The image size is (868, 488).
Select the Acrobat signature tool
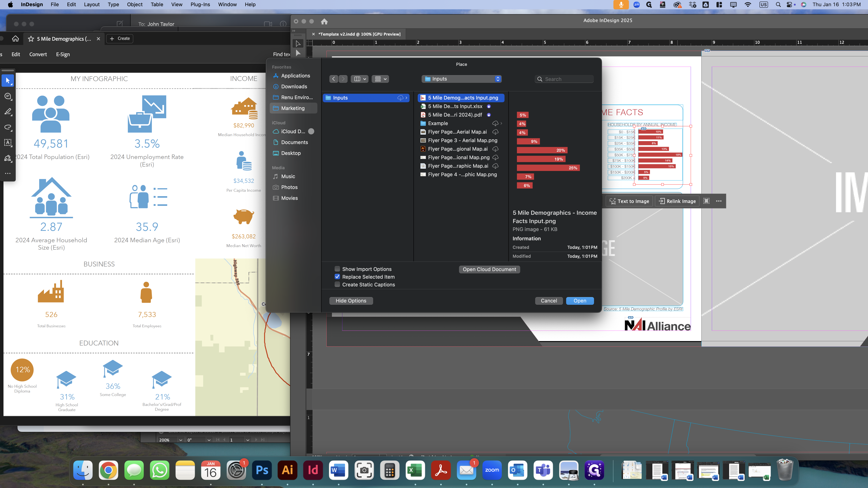coord(8,158)
